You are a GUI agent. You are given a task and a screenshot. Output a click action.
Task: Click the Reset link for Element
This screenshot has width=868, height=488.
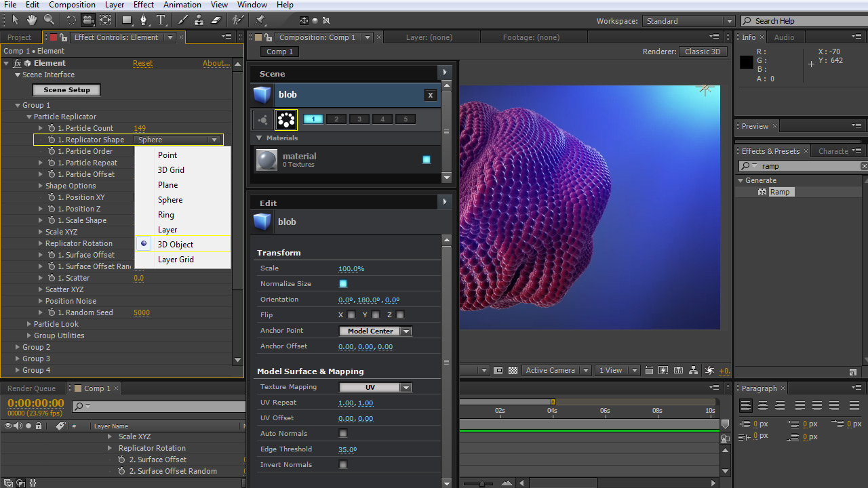click(x=142, y=63)
